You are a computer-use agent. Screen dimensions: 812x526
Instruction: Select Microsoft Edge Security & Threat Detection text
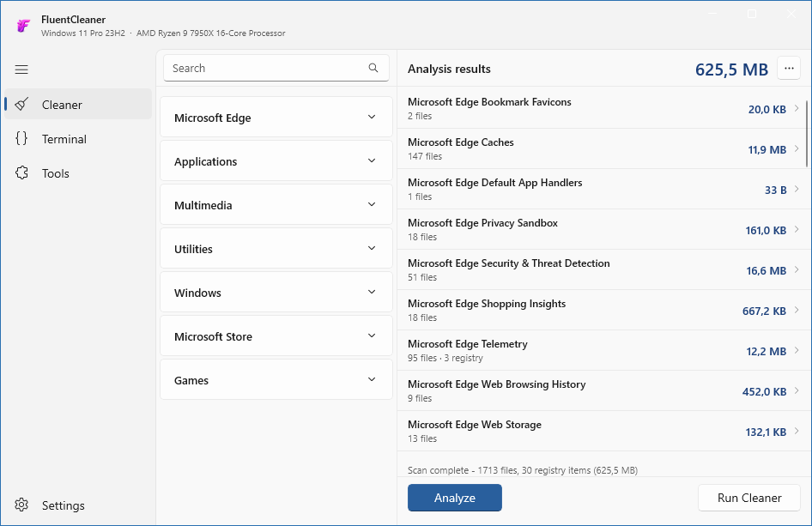coord(508,263)
